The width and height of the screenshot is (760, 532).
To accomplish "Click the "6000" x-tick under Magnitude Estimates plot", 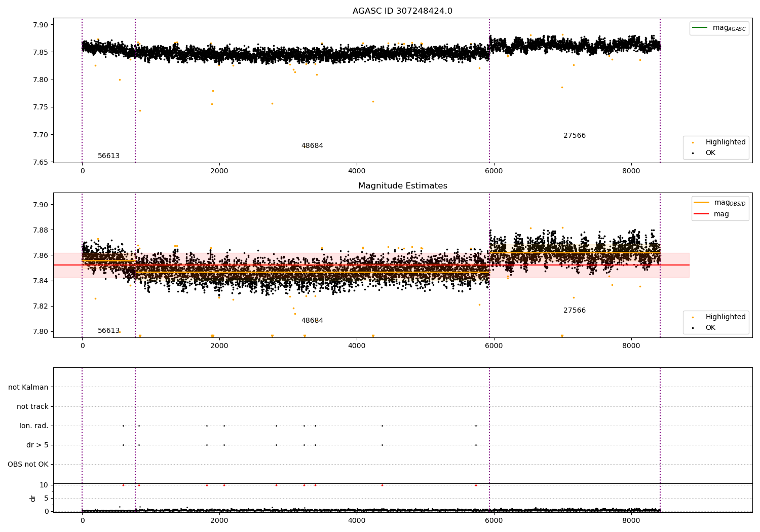I will (494, 346).
